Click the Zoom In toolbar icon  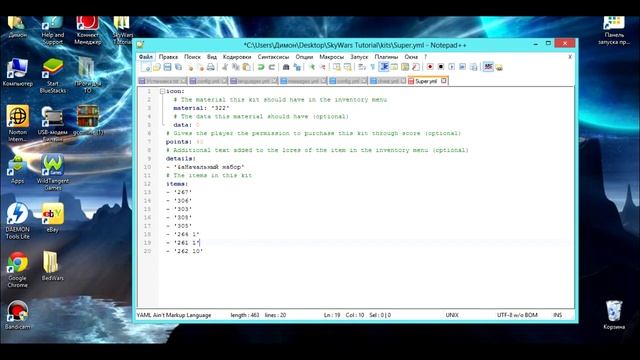click(312, 67)
